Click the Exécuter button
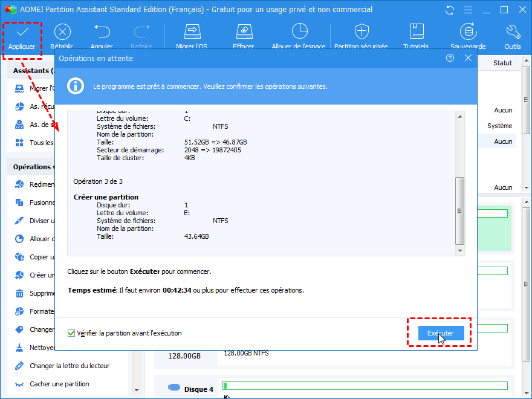 (441, 333)
